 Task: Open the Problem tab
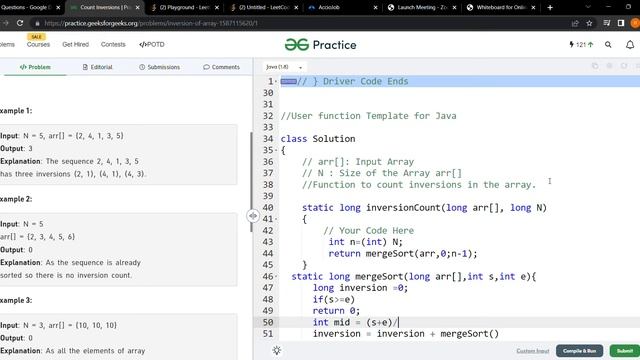point(35,67)
